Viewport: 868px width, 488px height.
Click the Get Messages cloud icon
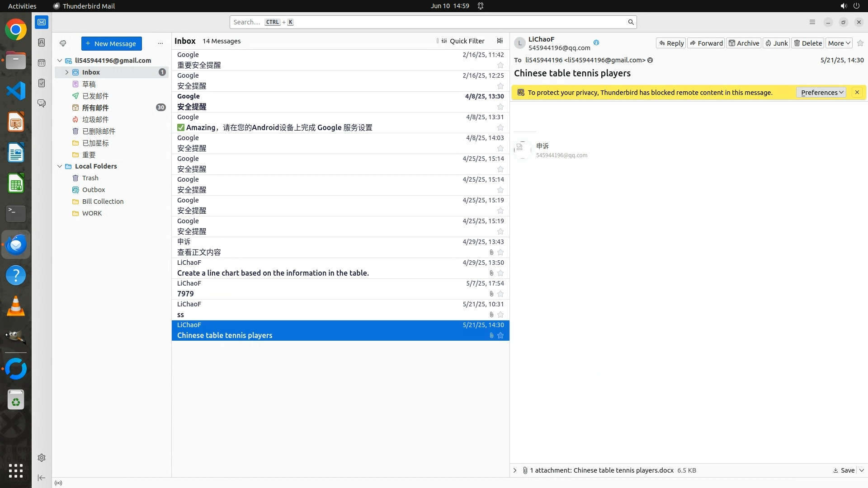(63, 43)
